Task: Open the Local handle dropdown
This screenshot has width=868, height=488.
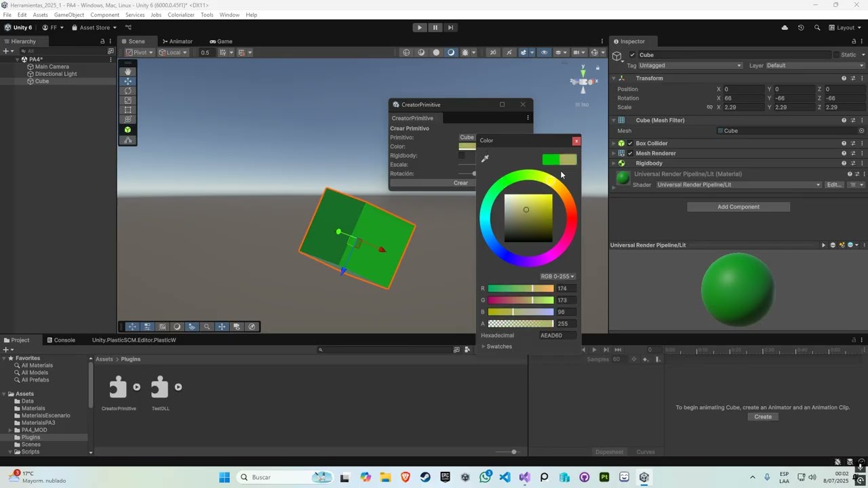Action: point(174,52)
